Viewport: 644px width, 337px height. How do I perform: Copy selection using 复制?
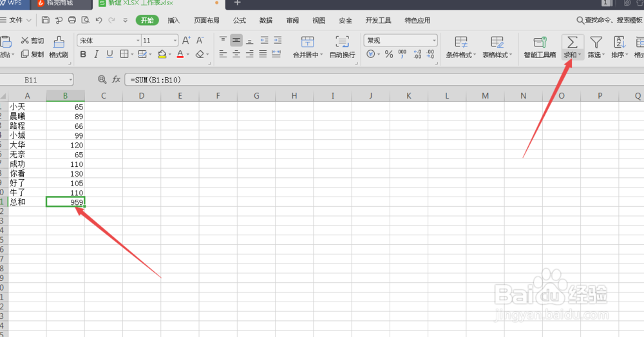32,54
